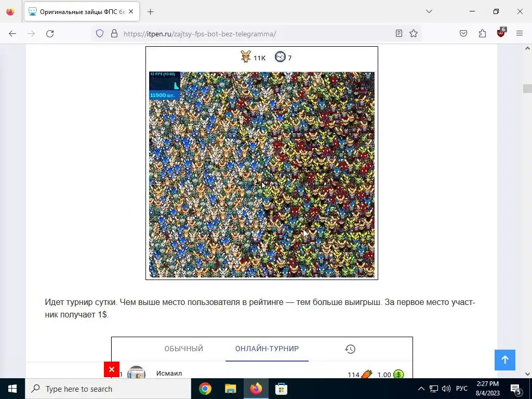The image size is (532, 399).
Task: View site security padlock information
Action: point(114,34)
